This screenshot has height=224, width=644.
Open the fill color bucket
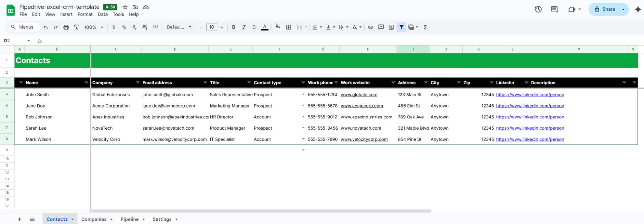click(278, 27)
